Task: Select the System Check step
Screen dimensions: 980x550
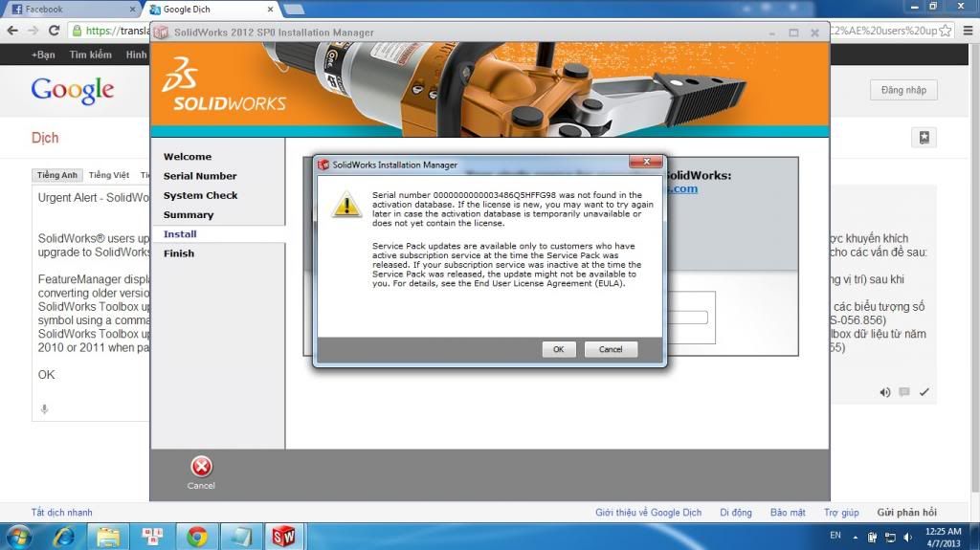Action: 201,195
